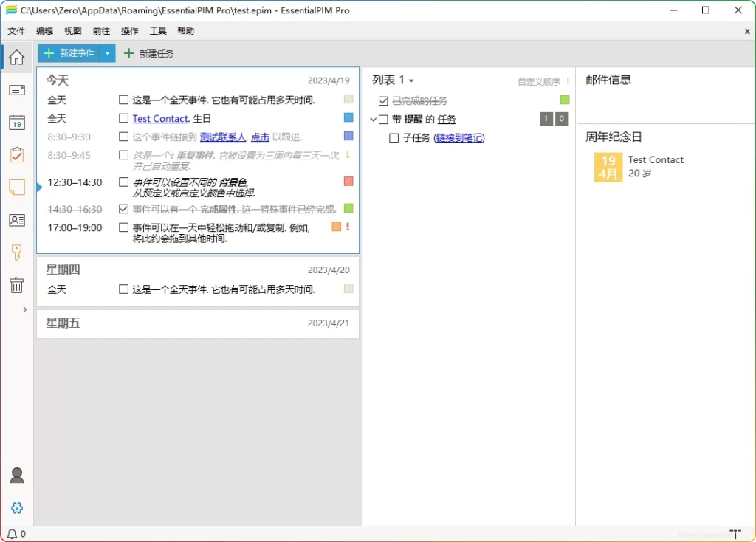
Task: Open the Contacts module in the sidebar
Action: (x=16, y=220)
